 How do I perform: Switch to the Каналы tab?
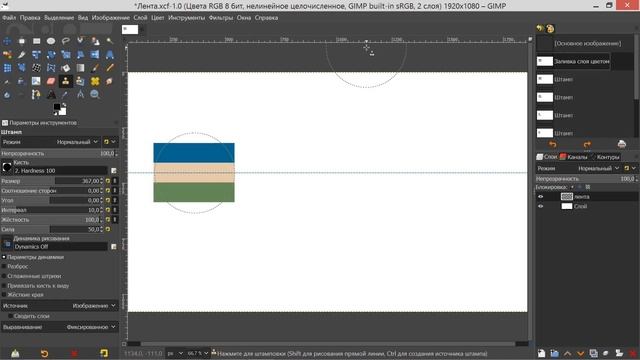[x=574, y=157]
